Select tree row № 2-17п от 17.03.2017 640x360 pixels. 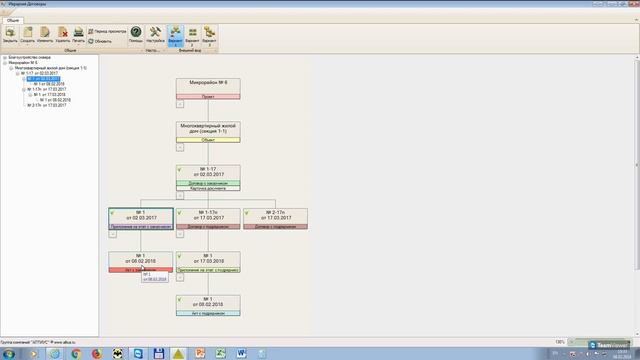(x=47, y=105)
